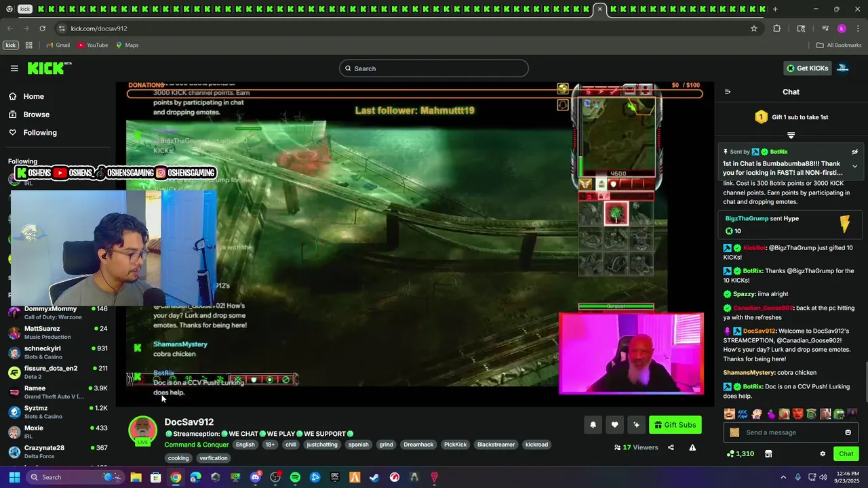The image size is (868, 488).
Task: Click the sparkle icon next to Gift Subs
Action: 636,425
